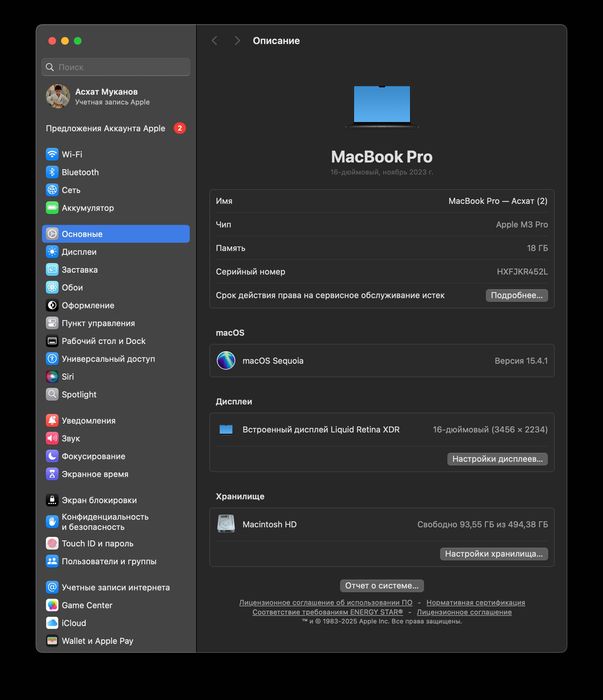Click the Свободно 93,55 ГБ storage text
The height and width of the screenshot is (700, 603).
click(x=482, y=524)
